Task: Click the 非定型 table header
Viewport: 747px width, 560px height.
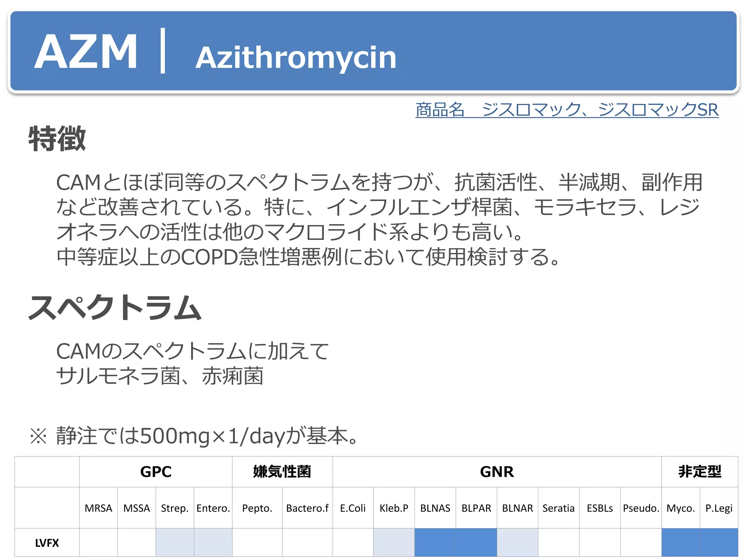Action: [x=700, y=472]
